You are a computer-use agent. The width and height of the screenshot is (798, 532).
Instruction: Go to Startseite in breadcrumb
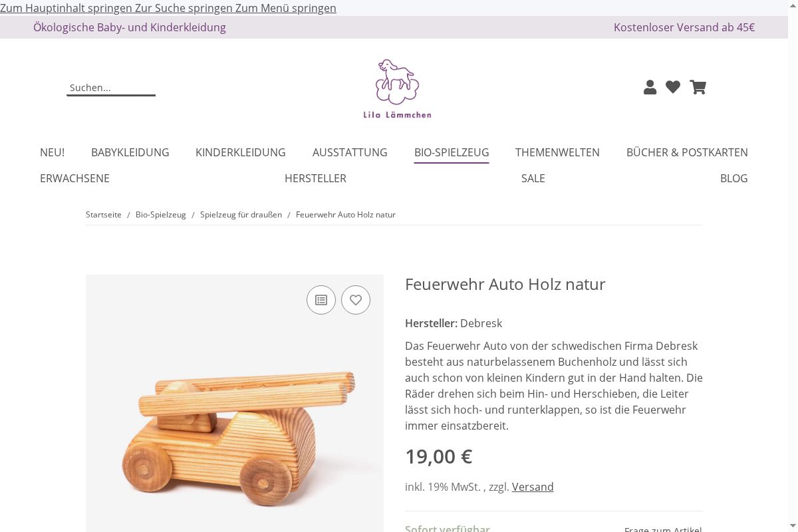point(104,215)
